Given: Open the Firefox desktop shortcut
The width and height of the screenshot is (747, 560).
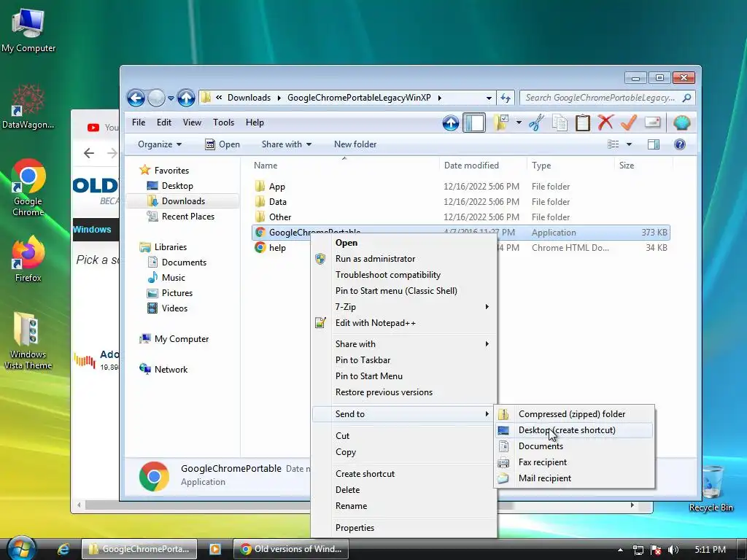Looking at the screenshot, I should pyautogui.click(x=28, y=259).
